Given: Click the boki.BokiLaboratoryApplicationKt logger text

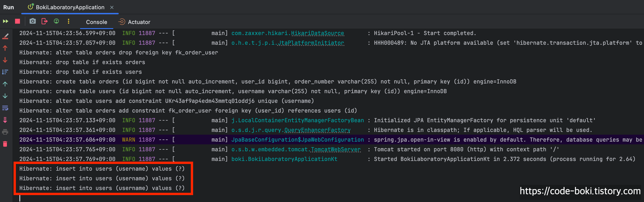Looking at the screenshot, I should pos(284,159).
